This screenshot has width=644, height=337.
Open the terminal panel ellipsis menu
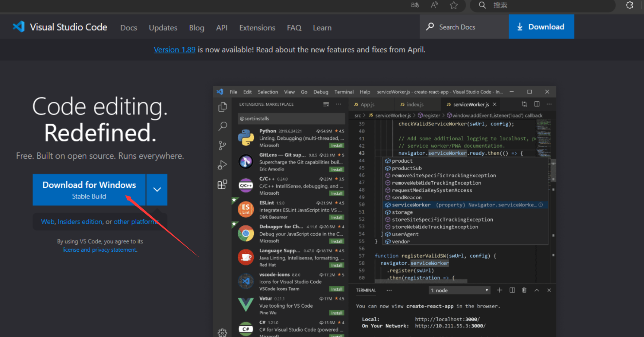click(x=389, y=290)
